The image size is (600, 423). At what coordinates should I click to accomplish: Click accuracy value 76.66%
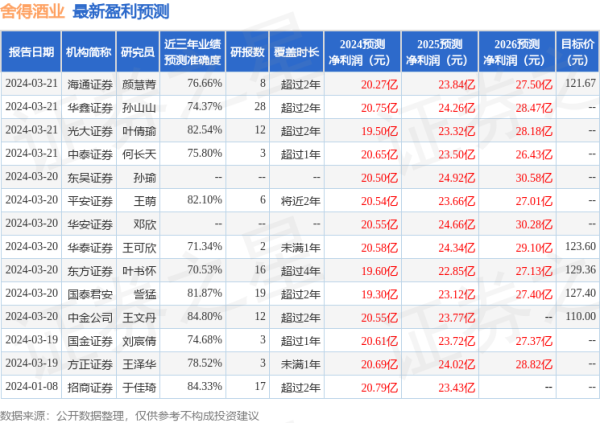pyautogui.click(x=205, y=83)
